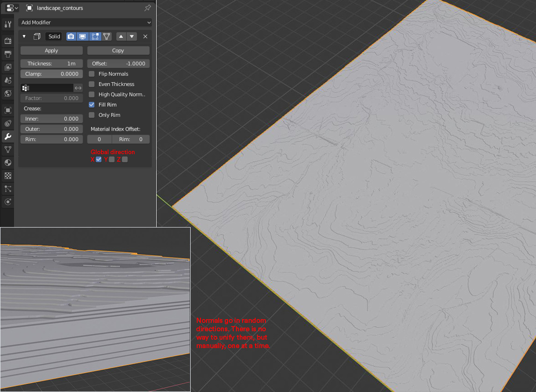Click the Offset value slider
Image resolution: width=536 pixels, height=392 pixels.
[118, 64]
